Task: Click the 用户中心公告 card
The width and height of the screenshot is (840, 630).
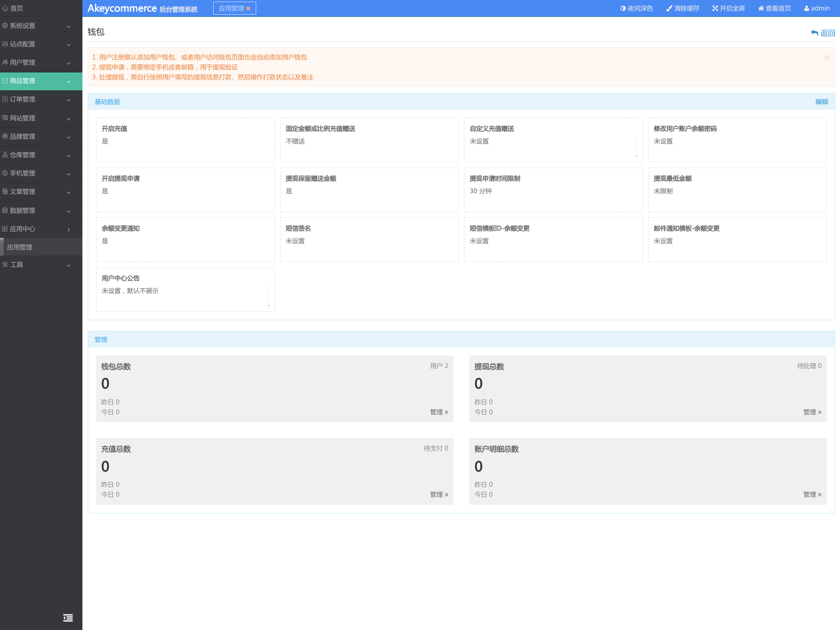Action: pos(185,289)
